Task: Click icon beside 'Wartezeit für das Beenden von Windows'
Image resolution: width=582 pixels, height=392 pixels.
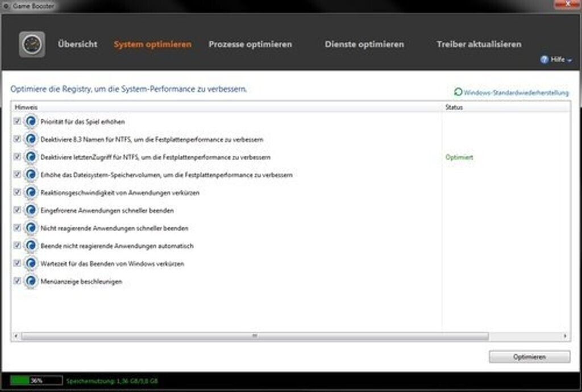Action: 31,264
